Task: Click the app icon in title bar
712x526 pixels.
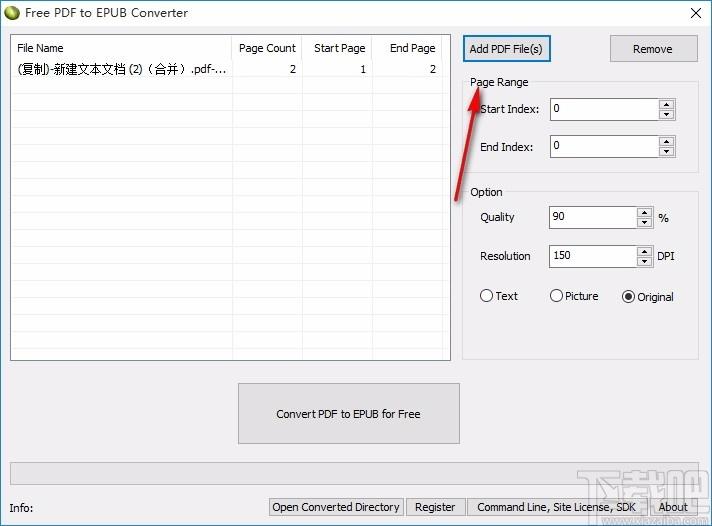Action: point(12,13)
